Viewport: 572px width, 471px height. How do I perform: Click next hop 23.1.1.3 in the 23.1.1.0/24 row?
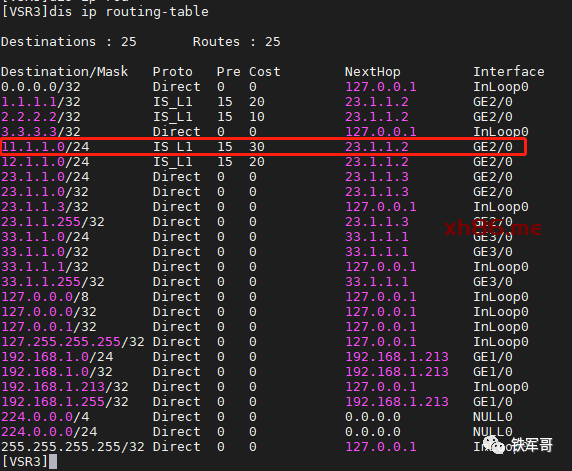click(377, 177)
